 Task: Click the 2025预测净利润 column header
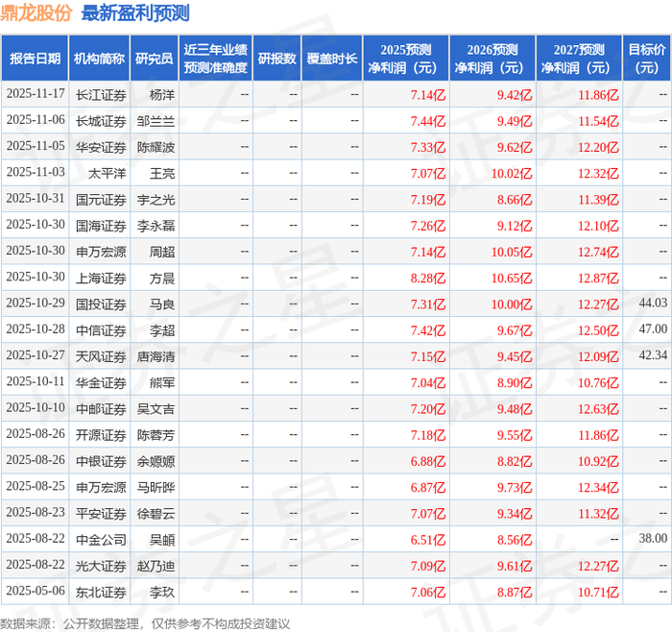tap(406, 59)
